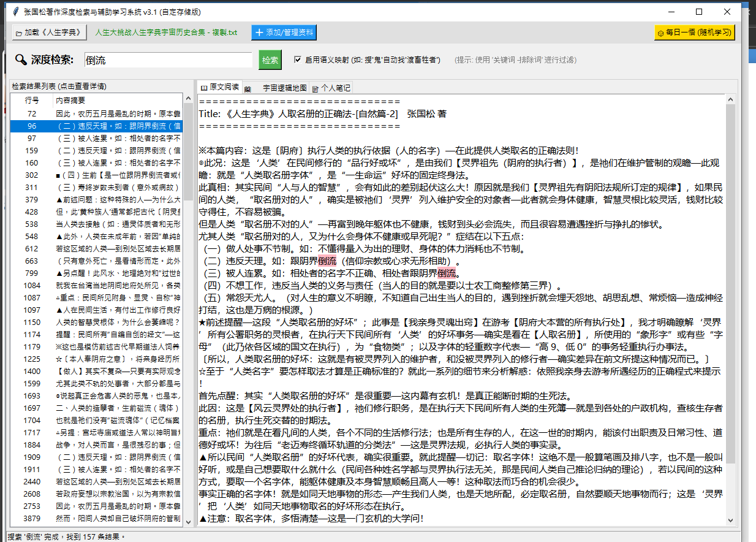The height and width of the screenshot is (542, 756).
Task: Click the folder icon on 加载《人生字典》
Action: pyautogui.click(x=20, y=32)
